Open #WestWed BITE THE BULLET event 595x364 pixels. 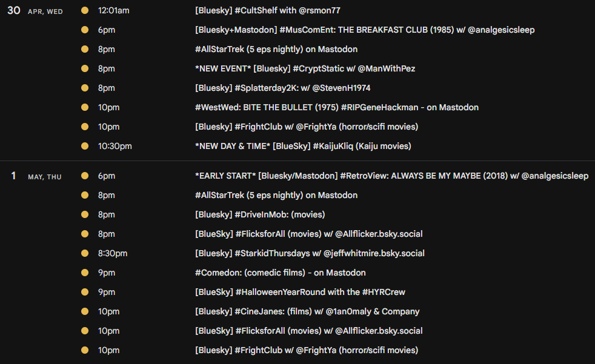pos(337,107)
